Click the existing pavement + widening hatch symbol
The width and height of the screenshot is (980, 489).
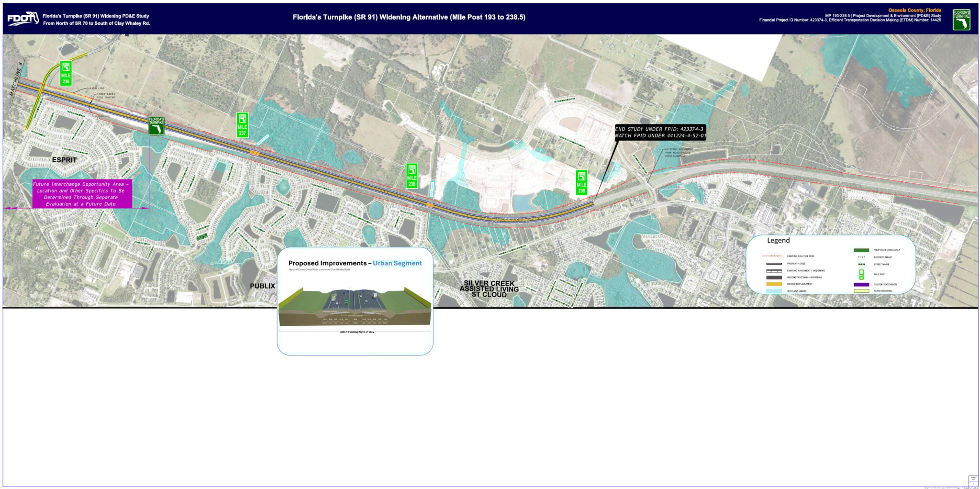pos(774,271)
